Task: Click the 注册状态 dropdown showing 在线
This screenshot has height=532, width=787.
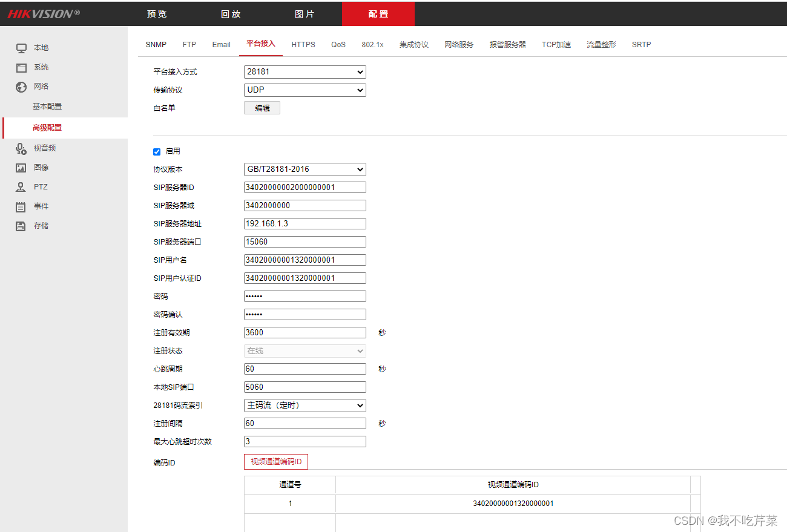Action: pos(305,351)
